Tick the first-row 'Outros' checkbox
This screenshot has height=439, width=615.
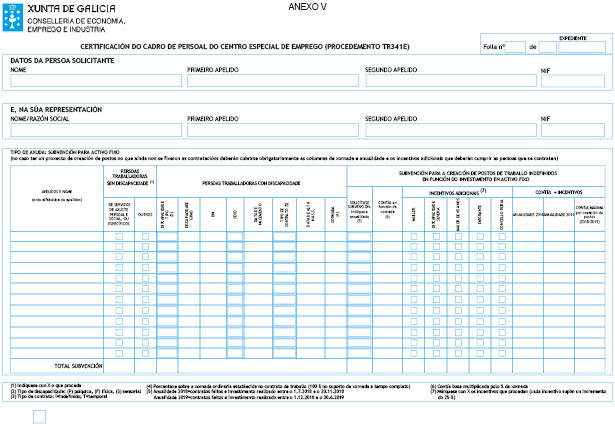(x=145, y=237)
